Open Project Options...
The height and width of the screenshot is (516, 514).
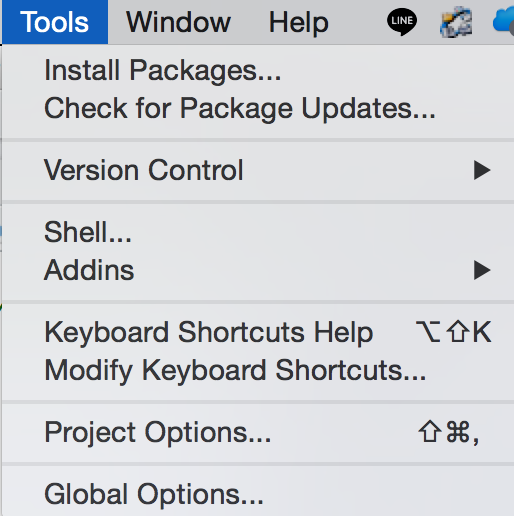click(258, 432)
